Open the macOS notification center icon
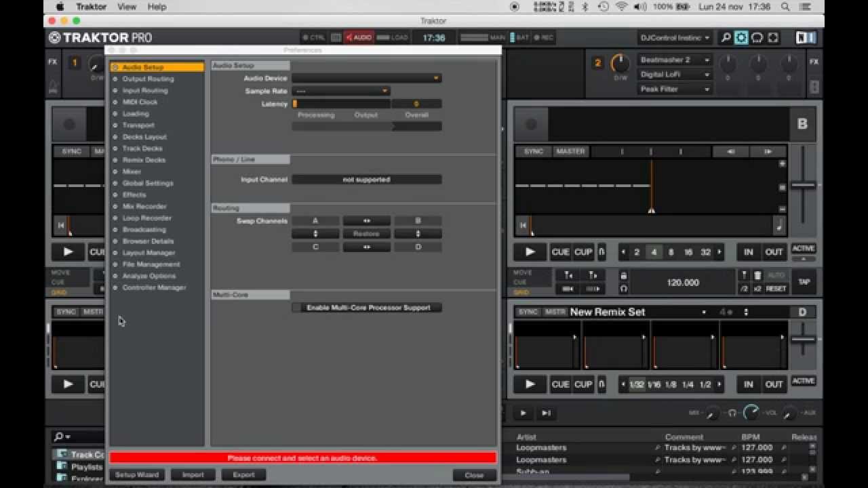868x488 pixels. 806,7
